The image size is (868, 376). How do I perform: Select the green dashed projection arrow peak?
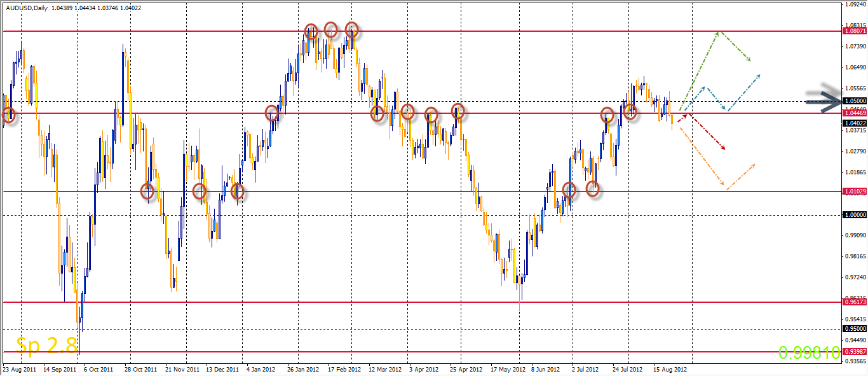tap(719, 32)
